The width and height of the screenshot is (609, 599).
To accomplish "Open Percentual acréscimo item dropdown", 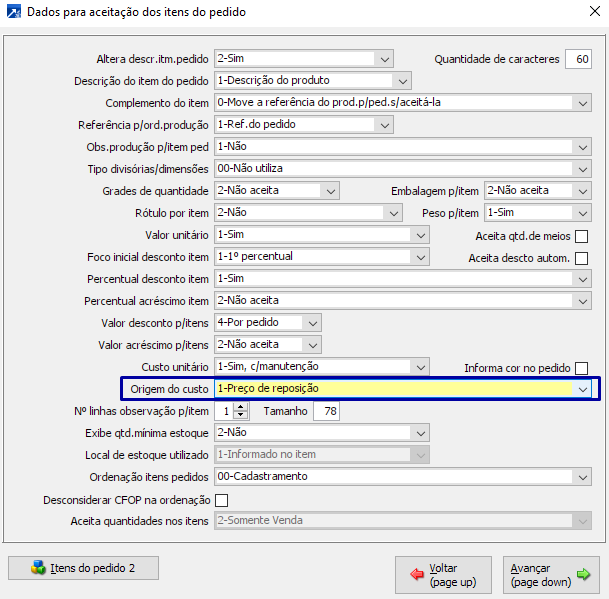I will [582, 301].
